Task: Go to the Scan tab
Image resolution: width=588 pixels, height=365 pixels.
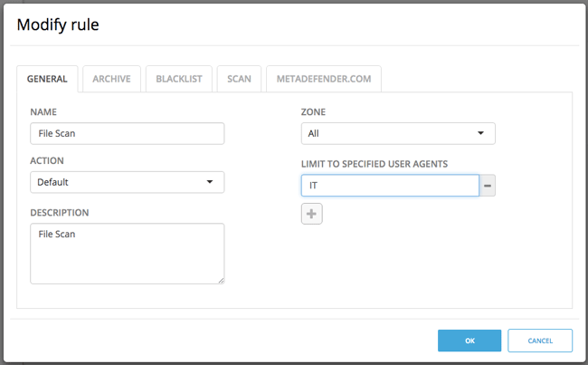Action: point(239,79)
